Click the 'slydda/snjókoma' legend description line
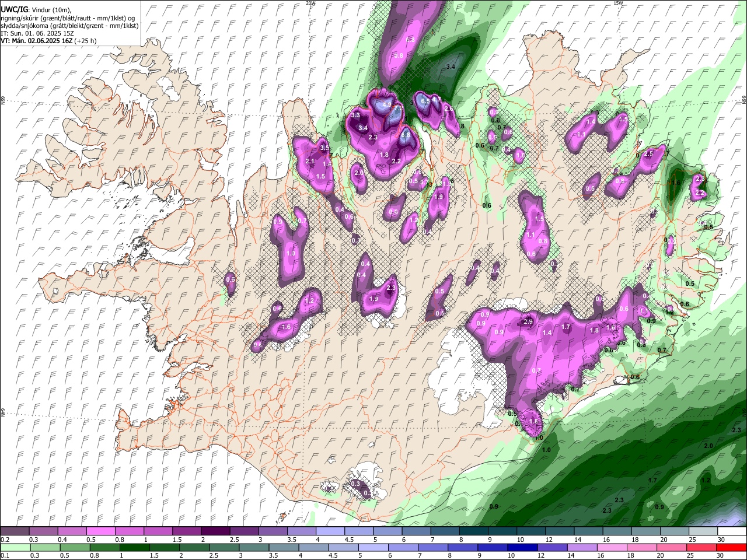 [x=70, y=26]
